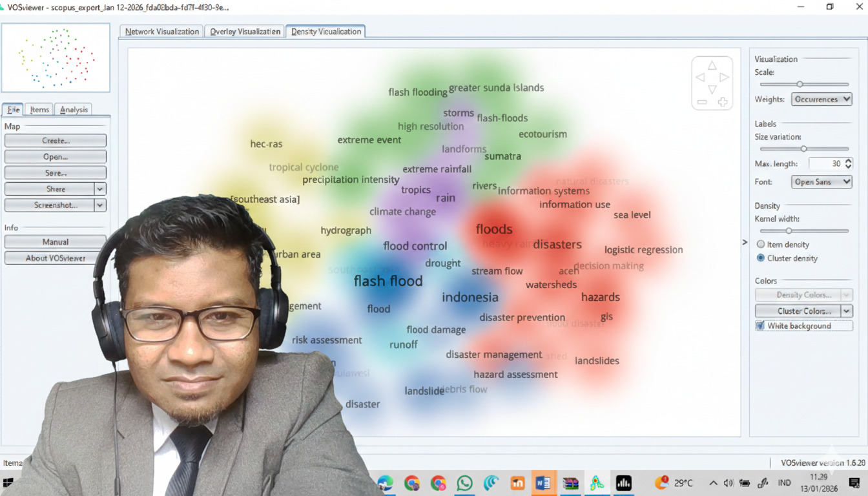Click the Kernel width slider handle

(x=789, y=231)
